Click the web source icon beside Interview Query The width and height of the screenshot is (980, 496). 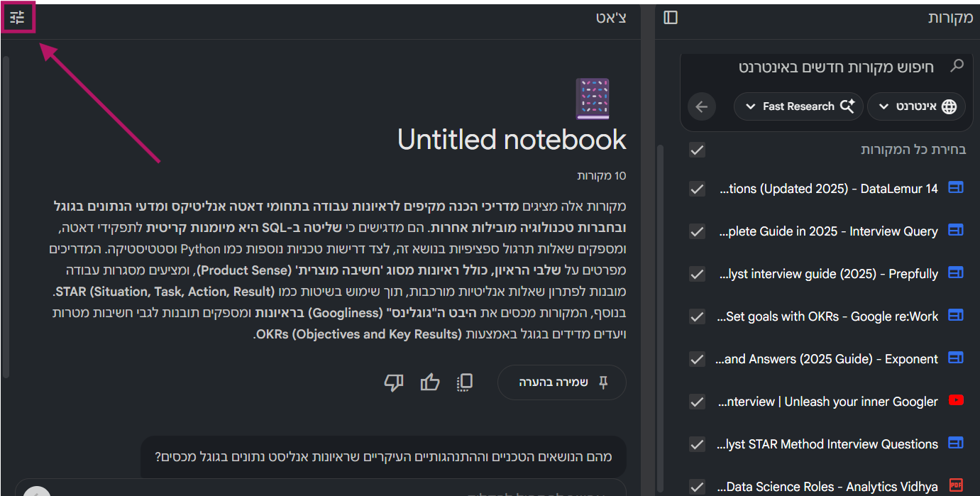(x=956, y=231)
